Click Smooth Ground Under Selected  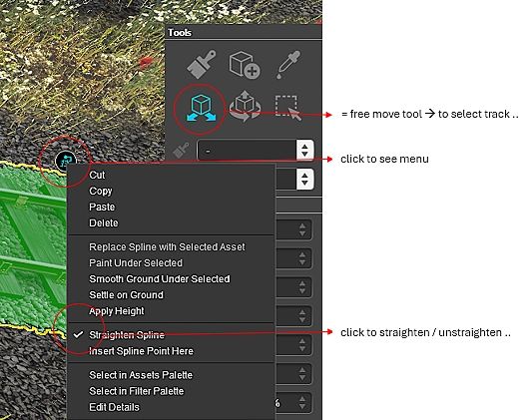160,279
